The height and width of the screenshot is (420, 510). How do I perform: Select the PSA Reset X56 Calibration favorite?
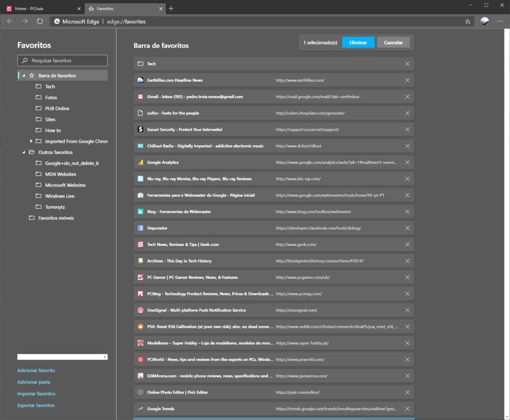click(x=274, y=327)
